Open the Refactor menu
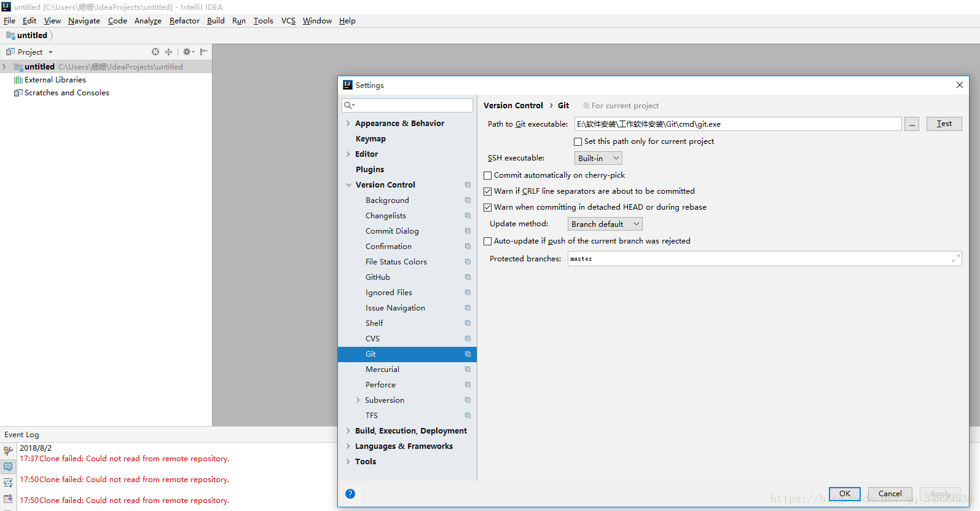This screenshot has width=980, height=511. pyautogui.click(x=184, y=21)
